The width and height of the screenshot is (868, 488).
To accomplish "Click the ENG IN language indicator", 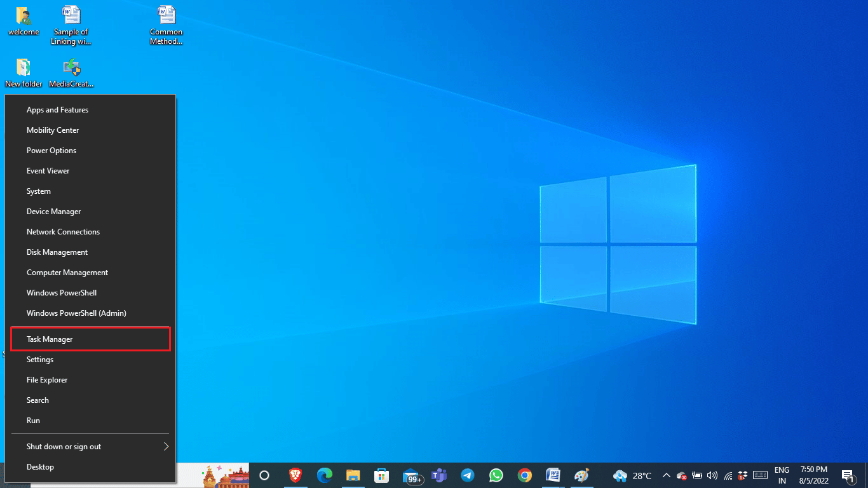I will [x=782, y=475].
